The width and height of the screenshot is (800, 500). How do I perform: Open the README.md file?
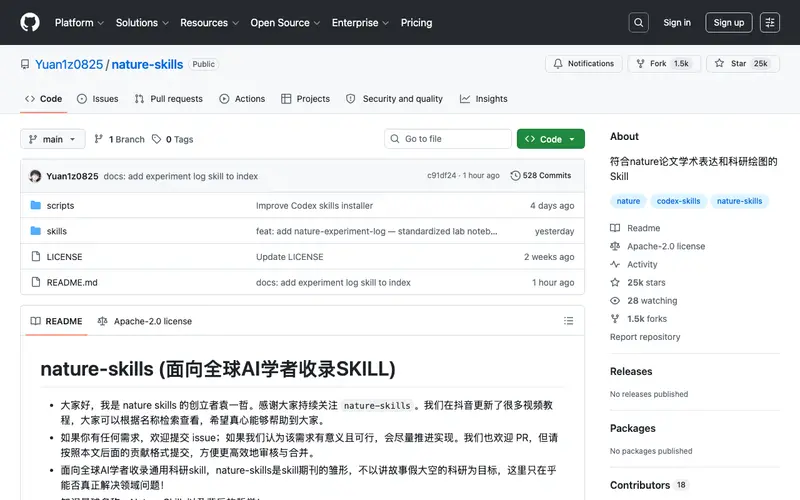click(x=72, y=282)
